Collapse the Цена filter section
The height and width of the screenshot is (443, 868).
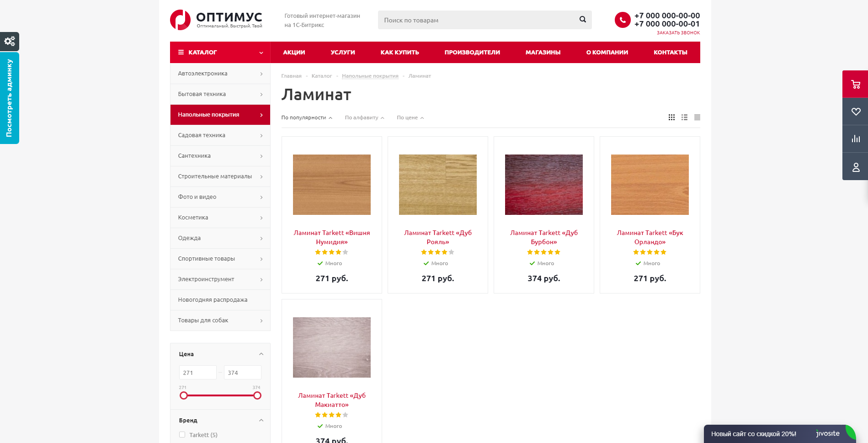coord(261,354)
